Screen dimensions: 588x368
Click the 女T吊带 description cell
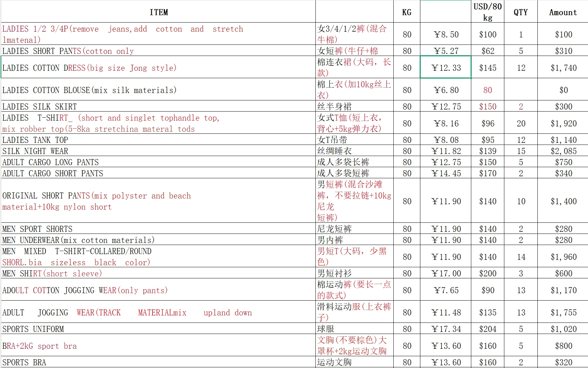tap(354, 140)
